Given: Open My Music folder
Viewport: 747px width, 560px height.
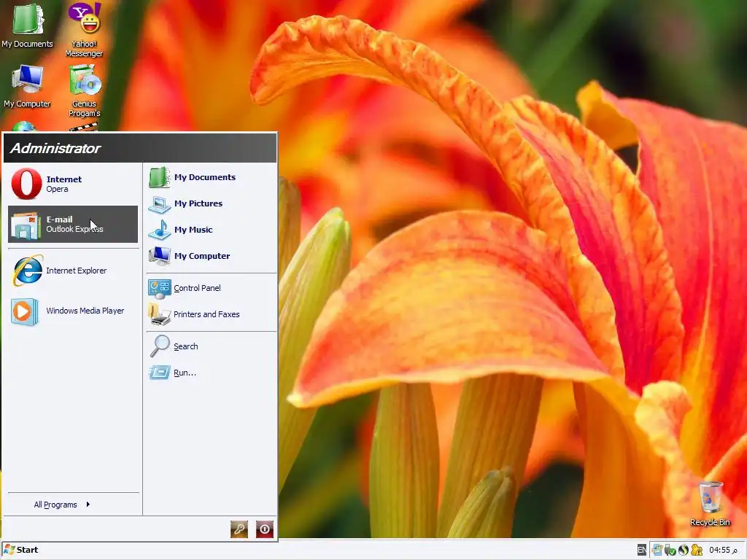Looking at the screenshot, I should (x=211, y=230).
